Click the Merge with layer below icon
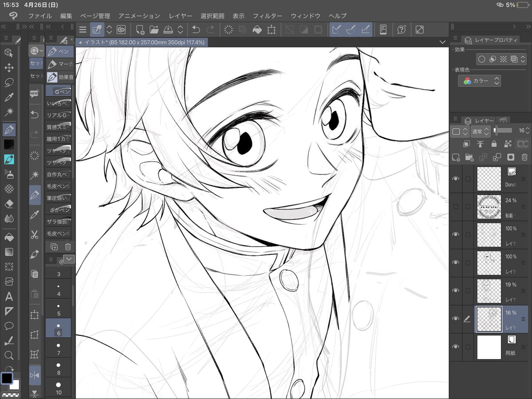The image size is (532, 399). pyautogui.click(x=497, y=157)
